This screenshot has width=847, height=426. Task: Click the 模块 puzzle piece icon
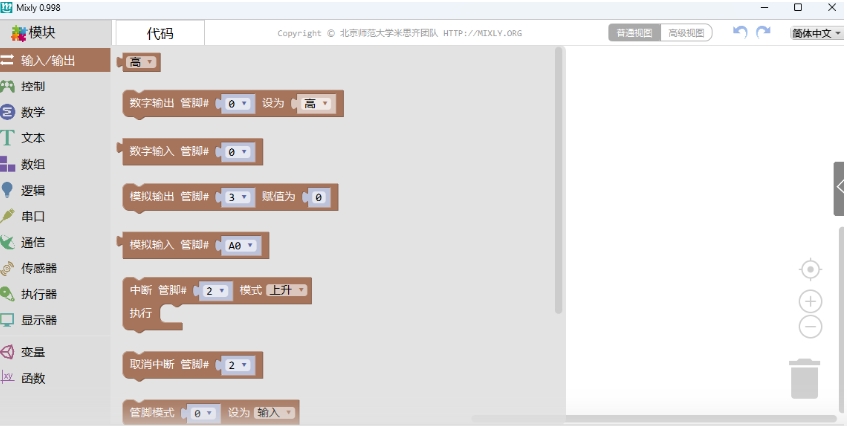tap(19, 33)
